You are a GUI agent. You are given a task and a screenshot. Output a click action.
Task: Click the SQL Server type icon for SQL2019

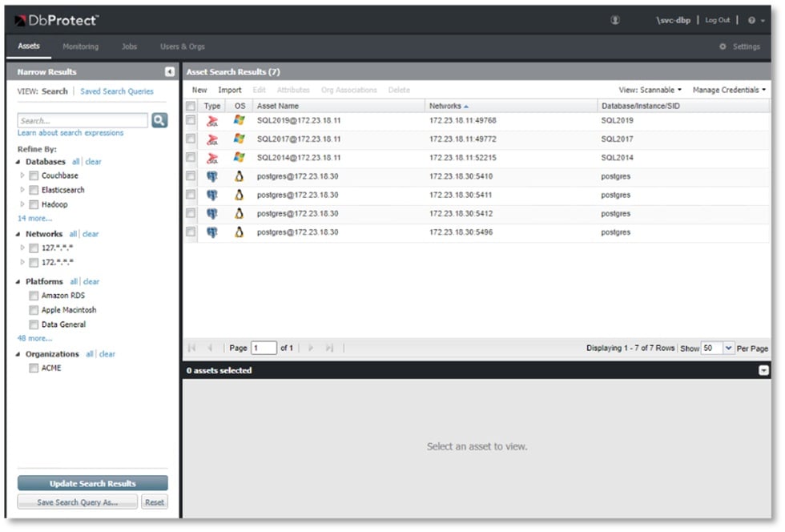pyautogui.click(x=212, y=121)
